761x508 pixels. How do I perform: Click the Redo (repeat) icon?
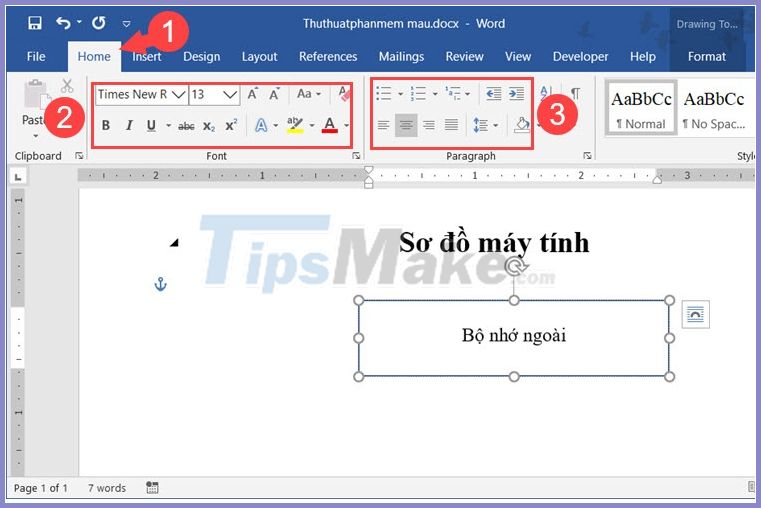99,23
